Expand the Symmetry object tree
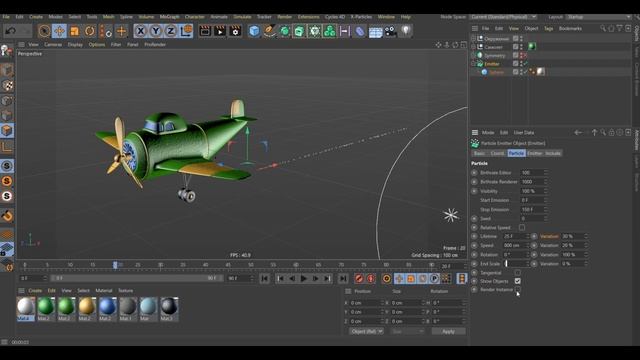The image size is (640, 360). pos(473,55)
